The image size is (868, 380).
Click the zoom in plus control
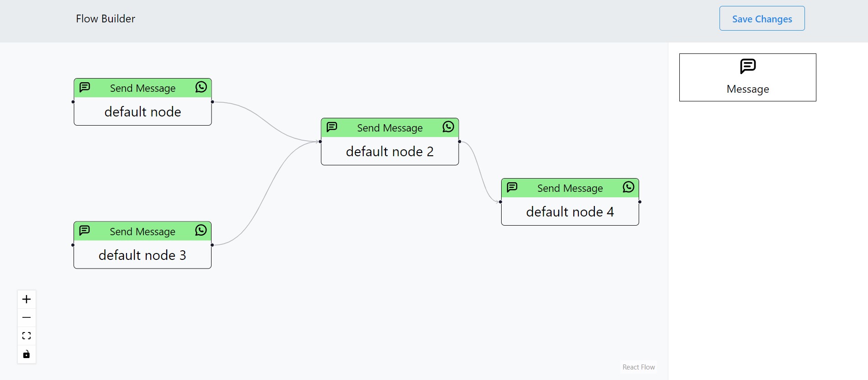(x=26, y=300)
